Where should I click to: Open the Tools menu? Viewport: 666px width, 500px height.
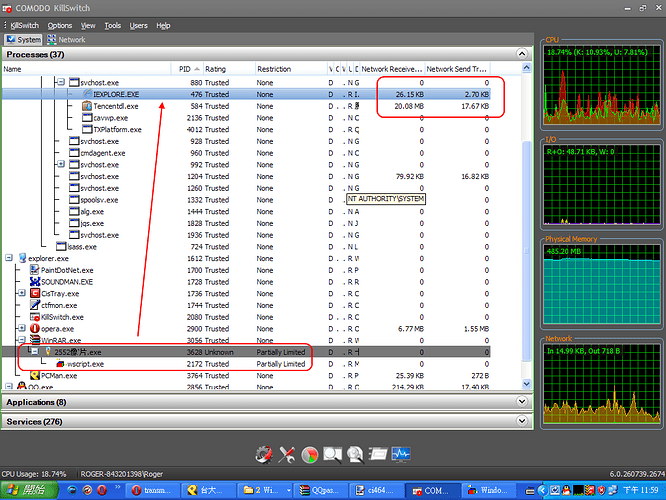coord(113,25)
